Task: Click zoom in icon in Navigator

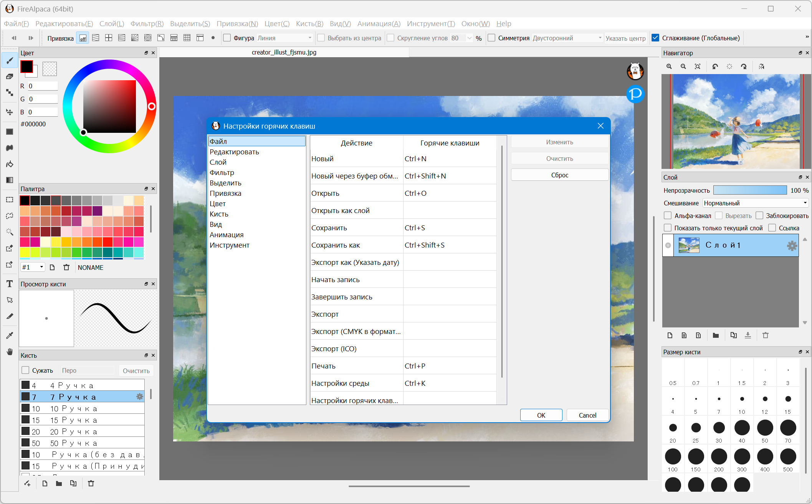Action: [669, 66]
